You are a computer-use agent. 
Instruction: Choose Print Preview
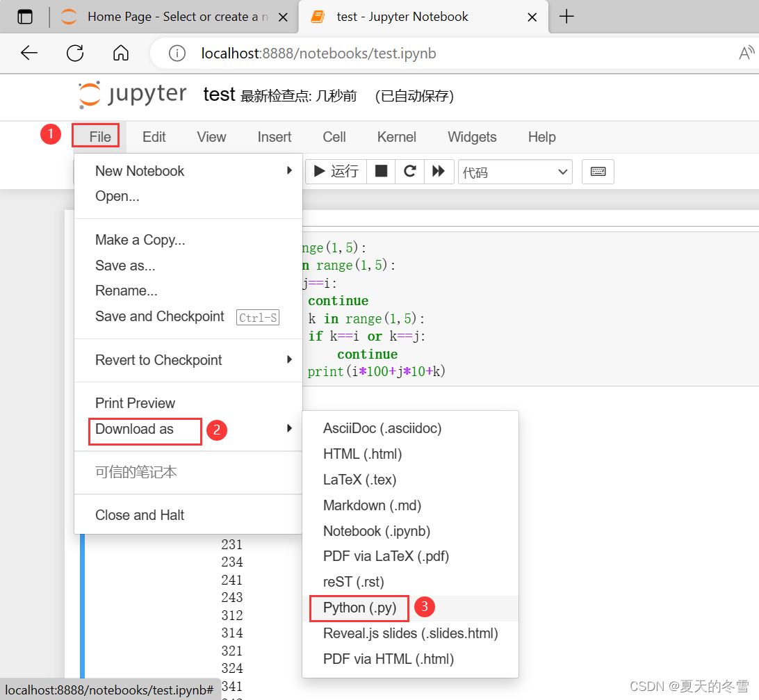188,402
